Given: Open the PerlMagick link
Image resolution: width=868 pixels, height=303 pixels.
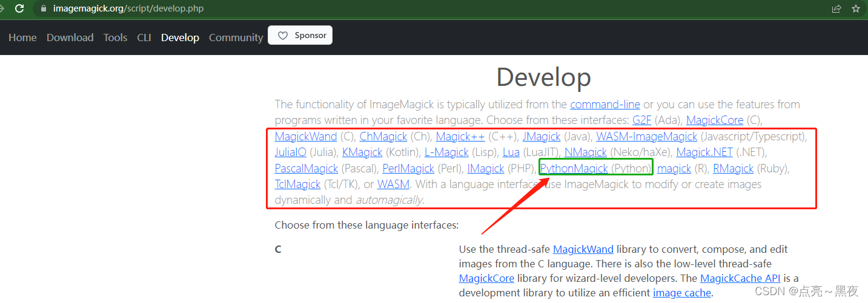Looking at the screenshot, I should point(408,168).
